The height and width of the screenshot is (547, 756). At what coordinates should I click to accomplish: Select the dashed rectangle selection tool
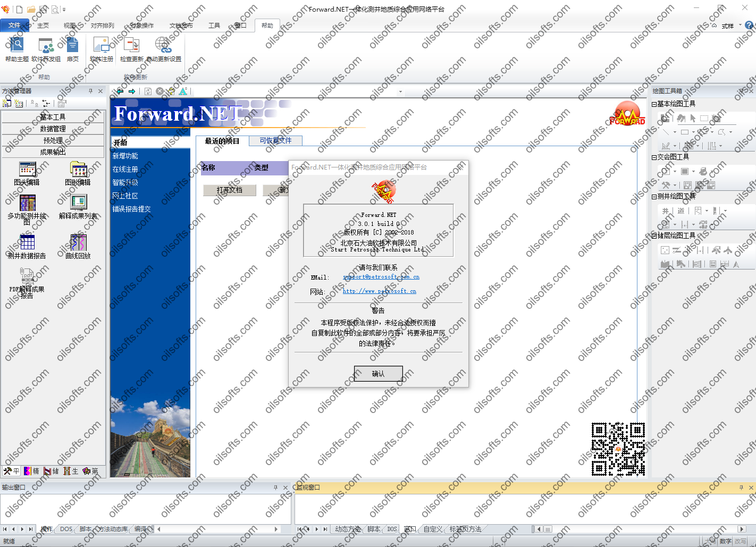pos(704,118)
